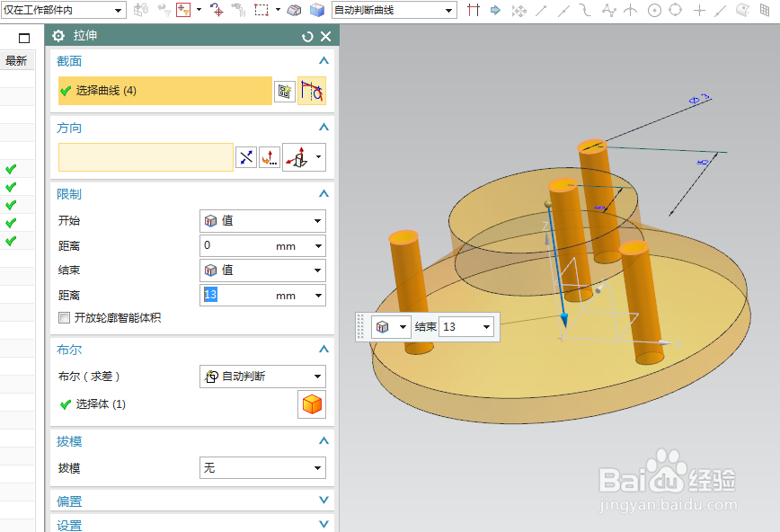Click the highlight hidden edges icon
Image resolution: width=780 pixels, height=532 pixels.
click(295, 10)
